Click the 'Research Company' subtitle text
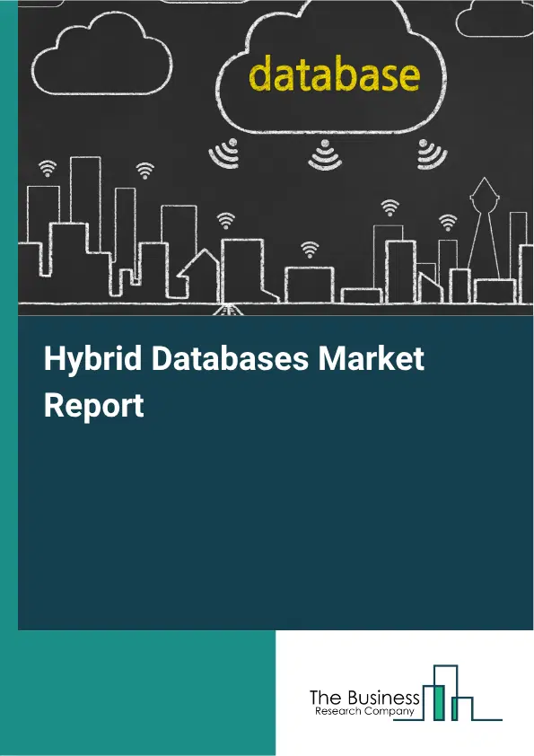Screen dimensions: 534x756 click(x=365, y=711)
